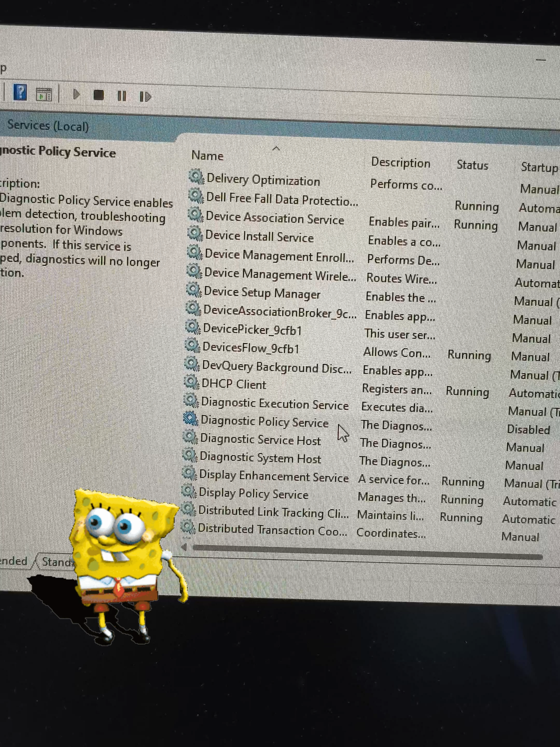Click the Diagnostic System Host gear icon
This screenshot has height=747, width=560.
point(190,455)
